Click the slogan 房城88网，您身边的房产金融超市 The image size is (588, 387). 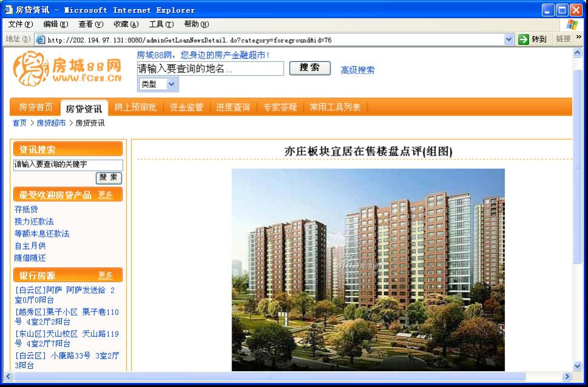[x=203, y=55]
